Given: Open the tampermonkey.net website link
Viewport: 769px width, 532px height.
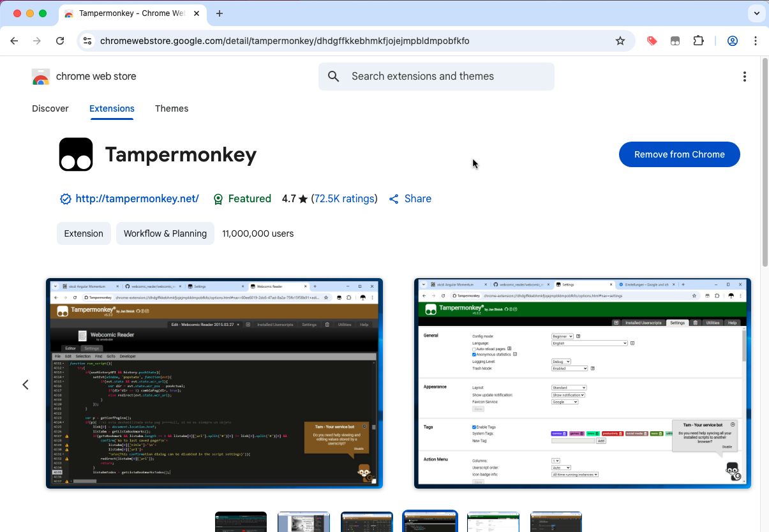Looking at the screenshot, I should pyautogui.click(x=137, y=199).
